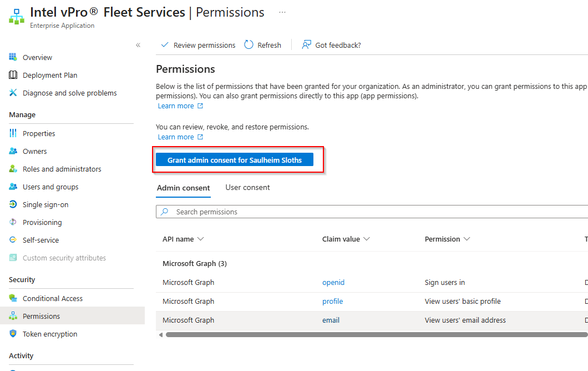Screen dimensions: 588x371
Task: Select "View users' basic profile" cell
Action: 463,301
